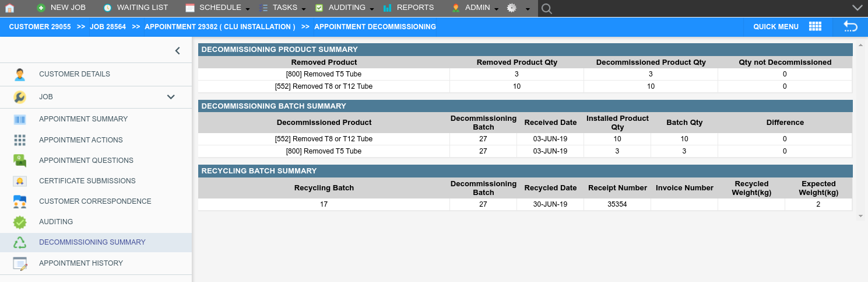The width and height of the screenshot is (868, 282).
Task: Go to Job 28564 breadcrumb
Action: [108, 27]
